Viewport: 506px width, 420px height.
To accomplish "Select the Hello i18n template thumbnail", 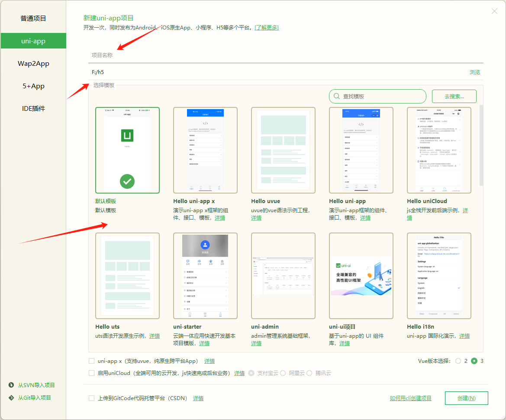I will (439, 276).
